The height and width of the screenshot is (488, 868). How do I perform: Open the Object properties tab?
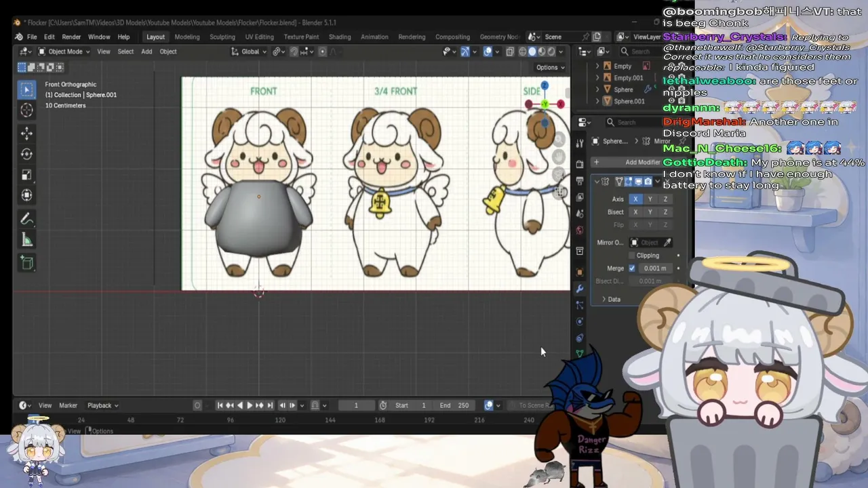[x=579, y=272]
